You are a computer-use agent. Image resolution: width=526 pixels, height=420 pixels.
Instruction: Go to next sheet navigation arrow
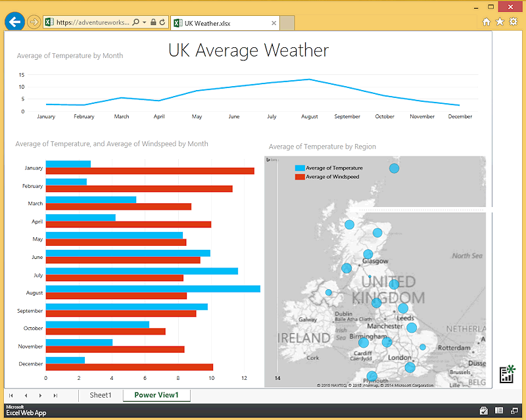40,396
